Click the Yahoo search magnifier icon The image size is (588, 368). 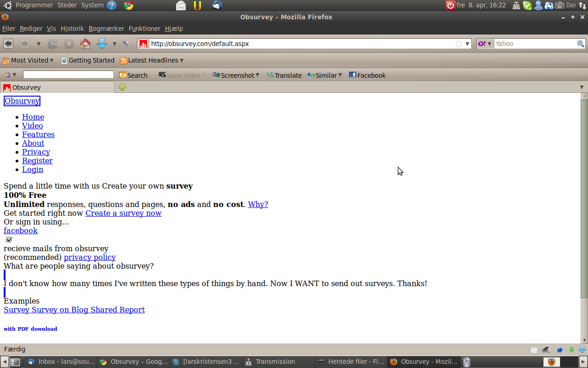(581, 44)
